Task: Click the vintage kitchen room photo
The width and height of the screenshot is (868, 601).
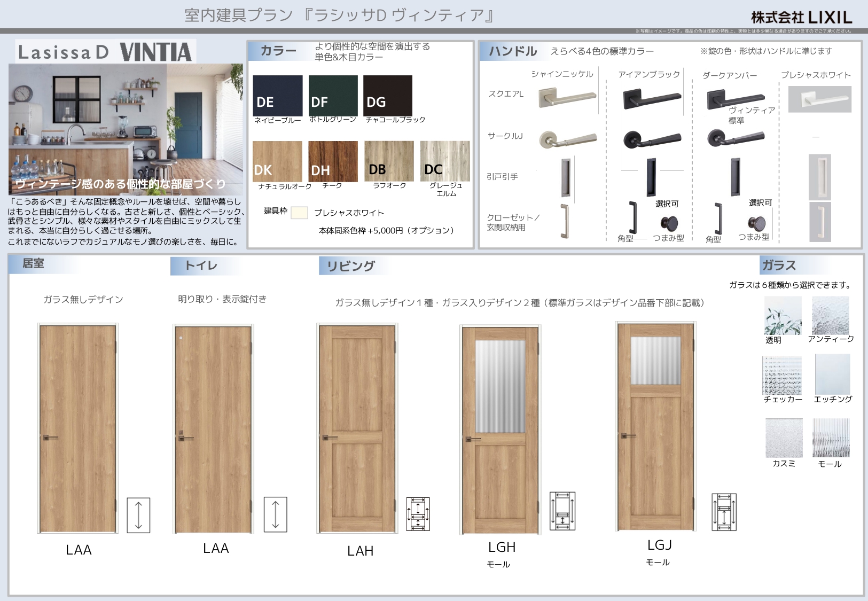Action: click(x=126, y=129)
